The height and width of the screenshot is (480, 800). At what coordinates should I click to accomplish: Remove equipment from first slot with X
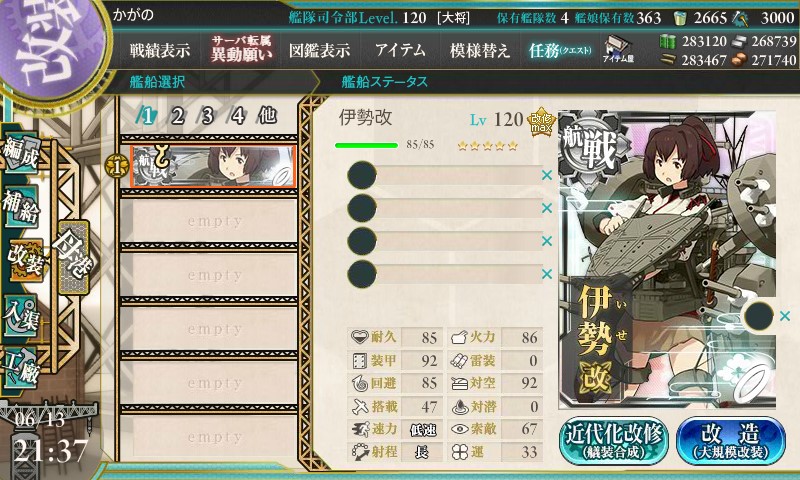click(x=546, y=175)
